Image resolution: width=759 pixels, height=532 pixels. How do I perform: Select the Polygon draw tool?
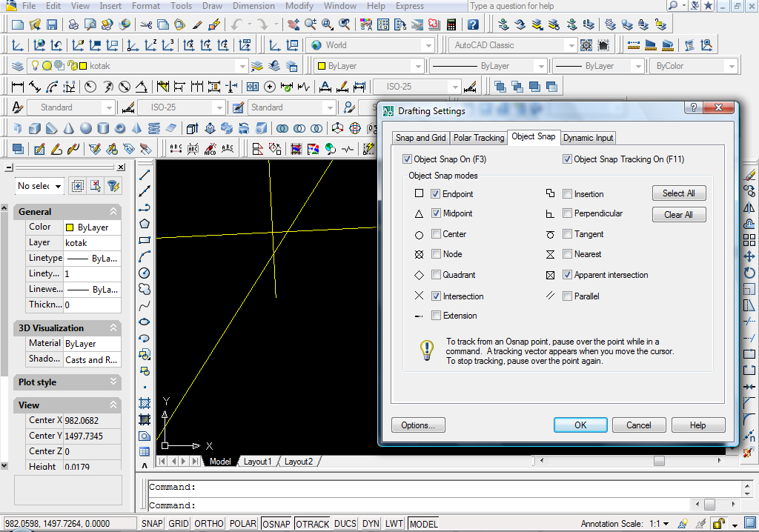(x=145, y=224)
